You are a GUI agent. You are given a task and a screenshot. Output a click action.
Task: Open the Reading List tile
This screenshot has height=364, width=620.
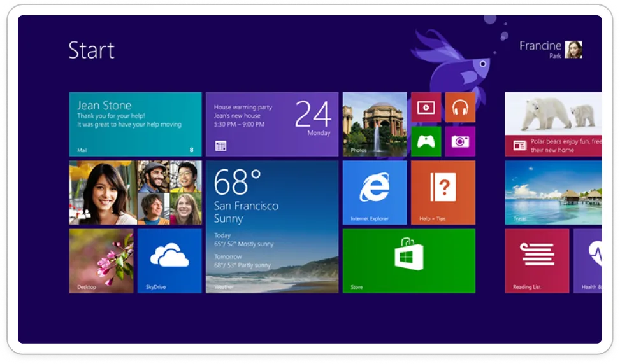(x=537, y=261)
